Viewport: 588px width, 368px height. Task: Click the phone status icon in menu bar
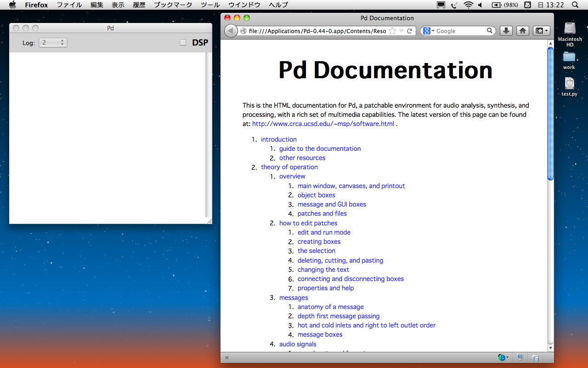tap(454, 5)
